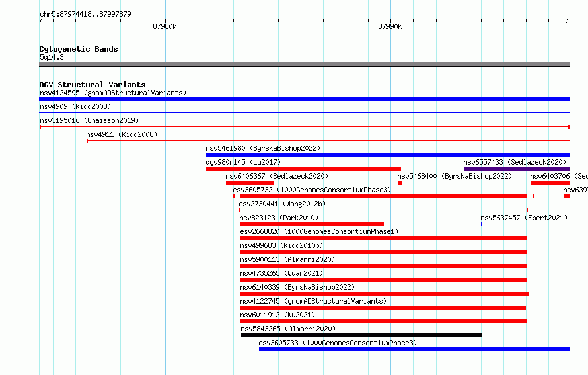The width and height of the screenshot is (588, 375).
Task: Open esv2730441 (Wong2012b) label
Action: point(282,204)
